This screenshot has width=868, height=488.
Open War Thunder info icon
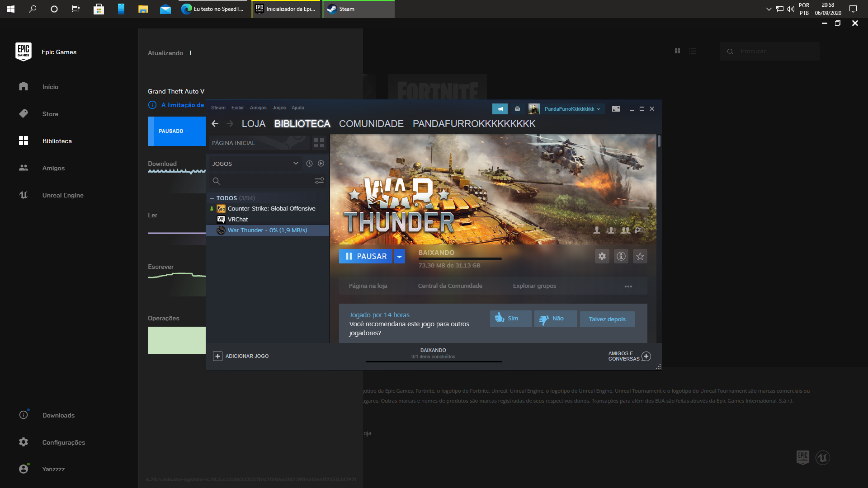(621, 256)
